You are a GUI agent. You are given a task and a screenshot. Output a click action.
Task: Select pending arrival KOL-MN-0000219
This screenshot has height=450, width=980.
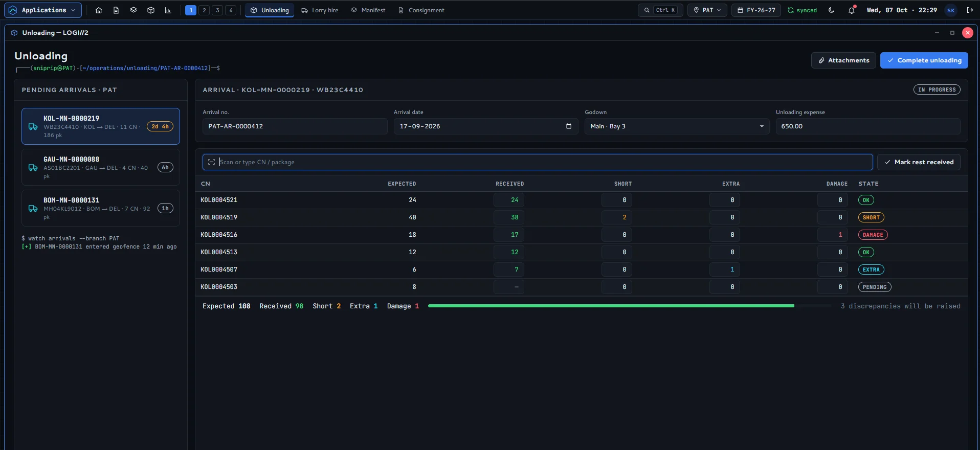coord(101,126)
